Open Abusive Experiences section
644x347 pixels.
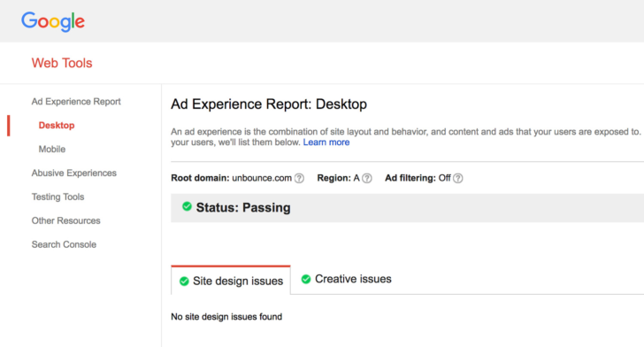pos(74,173)
